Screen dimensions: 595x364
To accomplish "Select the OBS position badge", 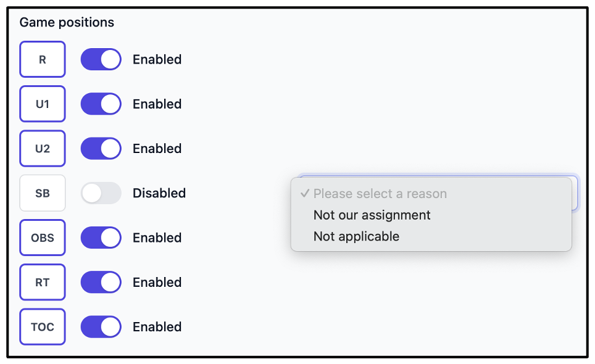I will click(43, 238).
